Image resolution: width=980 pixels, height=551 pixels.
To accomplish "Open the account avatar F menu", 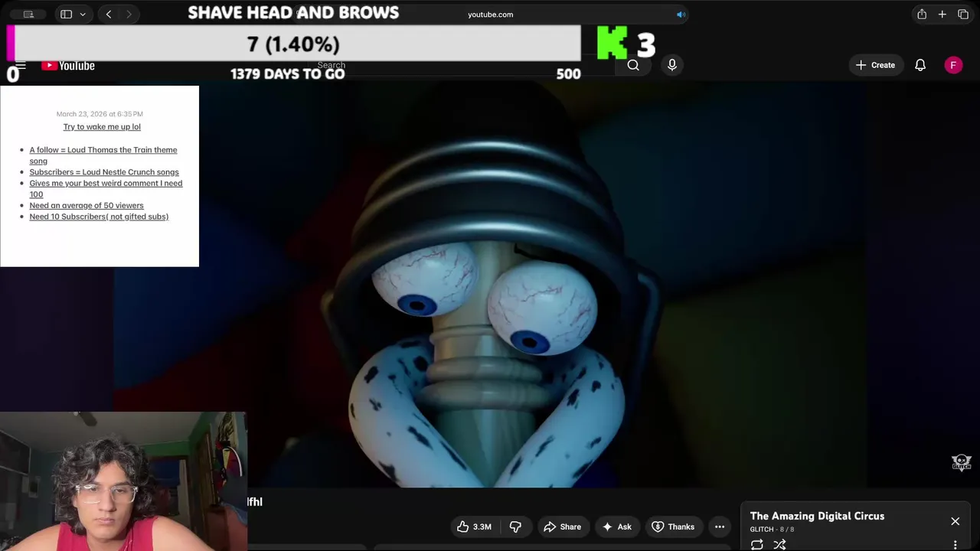I will coord(953,65).
